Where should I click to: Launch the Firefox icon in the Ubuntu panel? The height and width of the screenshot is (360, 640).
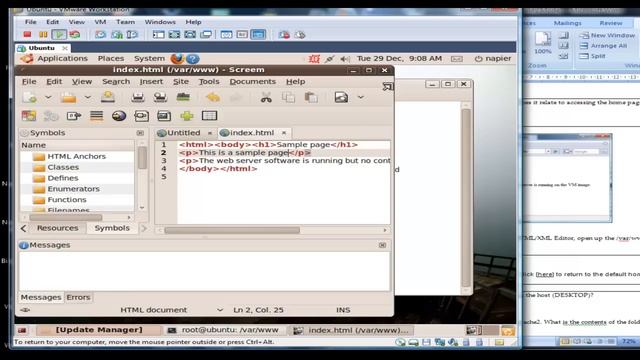pyautogui.click(x=177, y=59)
